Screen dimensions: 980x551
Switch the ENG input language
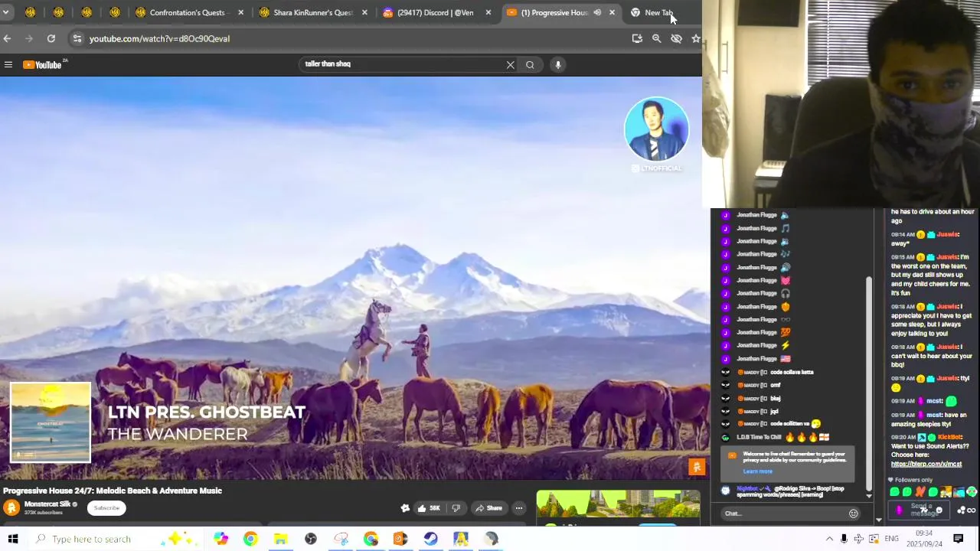891,539
